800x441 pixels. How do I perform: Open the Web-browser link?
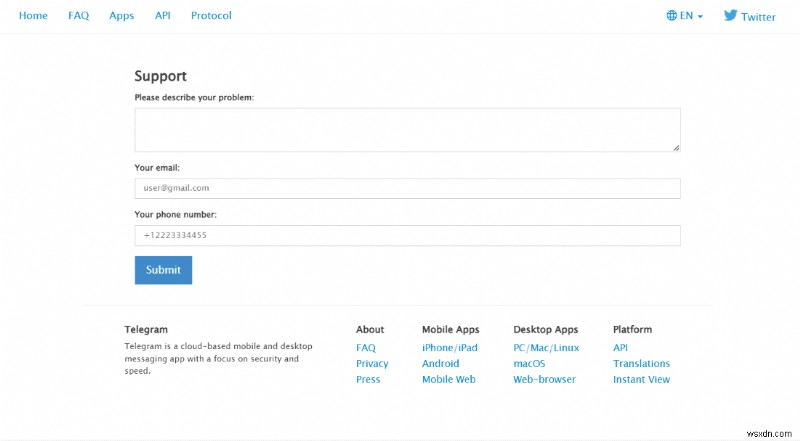point(544,379)
